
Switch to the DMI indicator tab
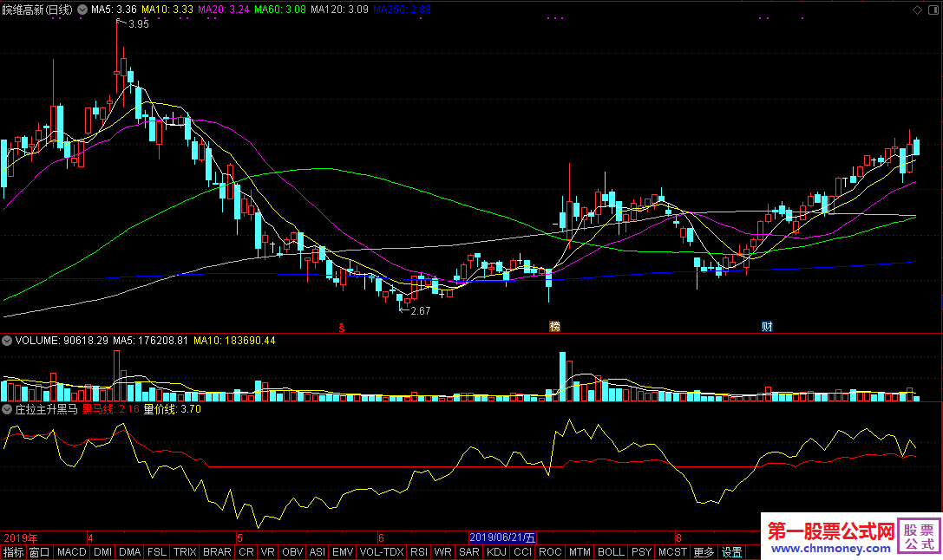(103, 552)
